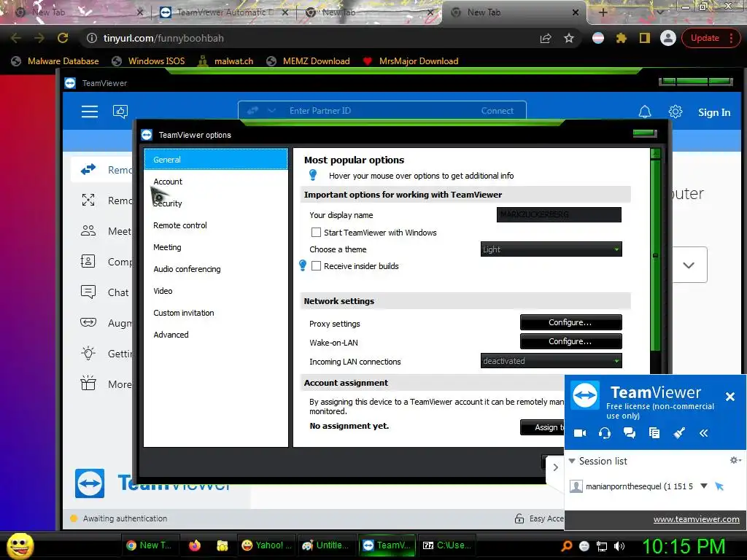
Task: Click the headset audio icon in session panel
Action: (605, 433)
